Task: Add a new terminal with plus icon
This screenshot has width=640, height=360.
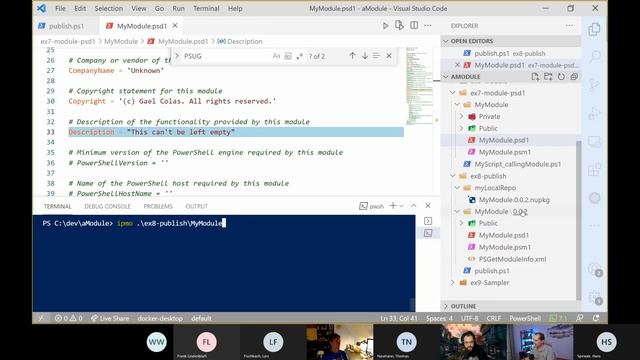Action: (x=393, y=206)
